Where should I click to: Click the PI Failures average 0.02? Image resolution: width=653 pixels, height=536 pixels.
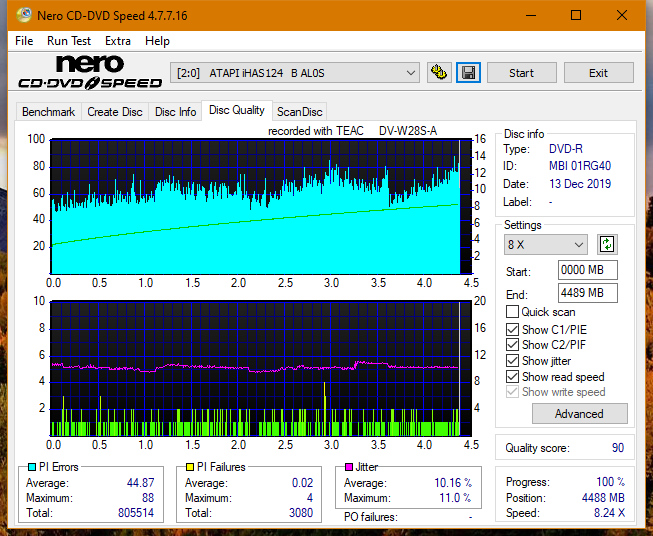(302, 483)
